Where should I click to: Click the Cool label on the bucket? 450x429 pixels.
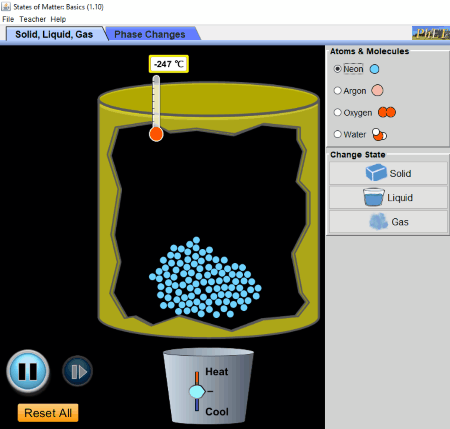(217, 412)
